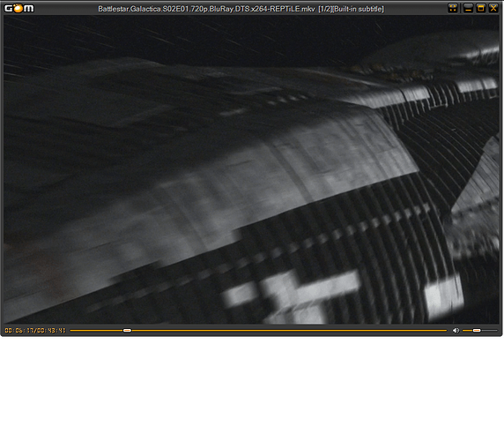Click the seek bar position handle
This screenshot has height=441, width=504.
coord(127,331)
